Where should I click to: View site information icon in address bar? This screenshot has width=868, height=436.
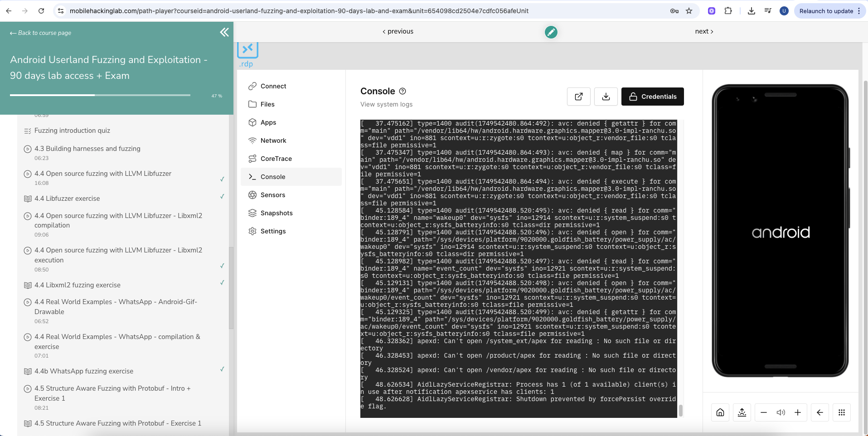(x=61, y=11)
